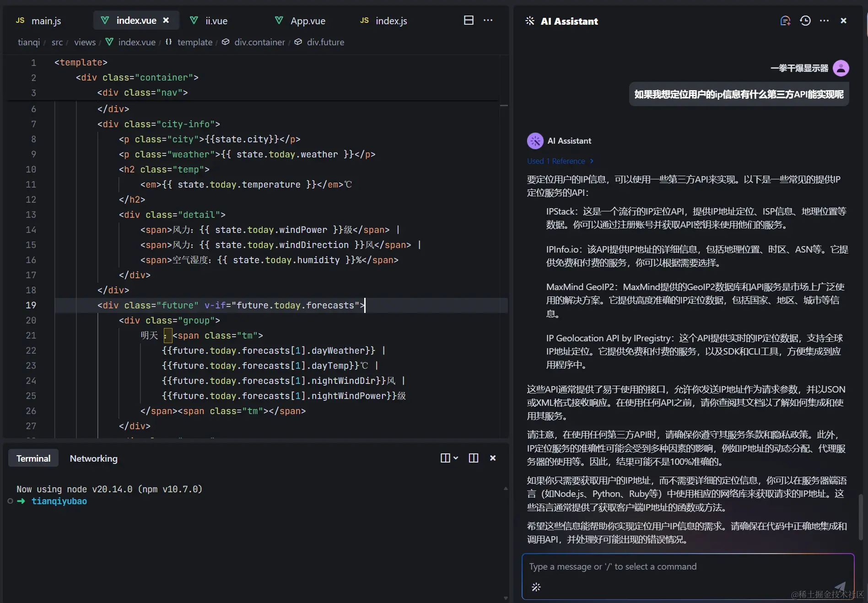
Task: Split the terminal panel vertically
Action: click(x=474, y=458)
